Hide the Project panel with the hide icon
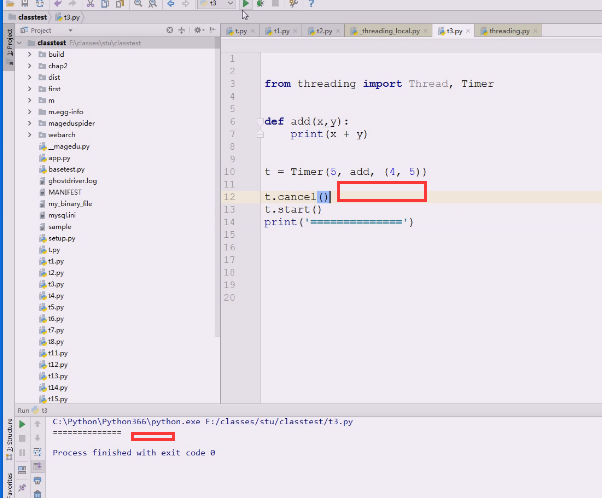 click(x=212, y=30)
